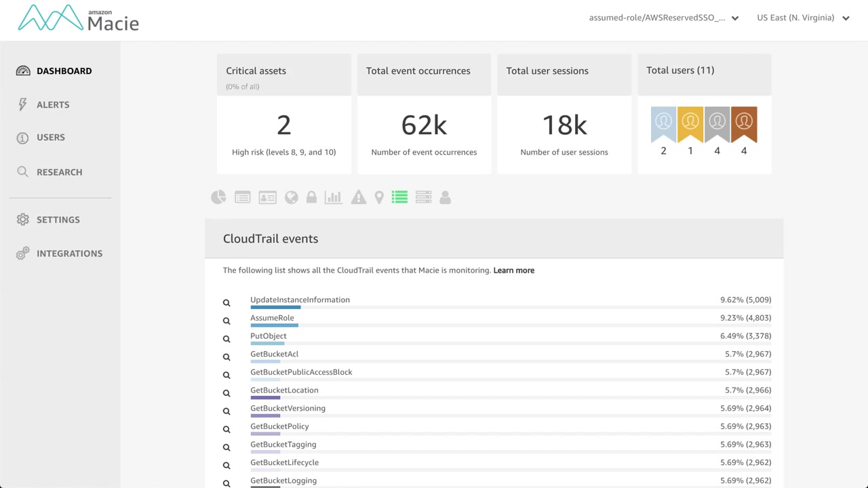Click the padlock view icon
Screen dimensions: 868x488
tap(311, 197)
